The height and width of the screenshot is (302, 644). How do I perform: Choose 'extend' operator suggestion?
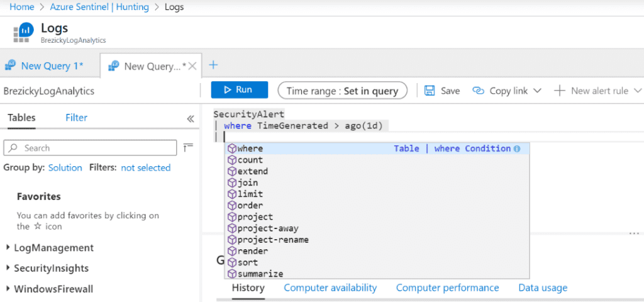tap(377, 171)
